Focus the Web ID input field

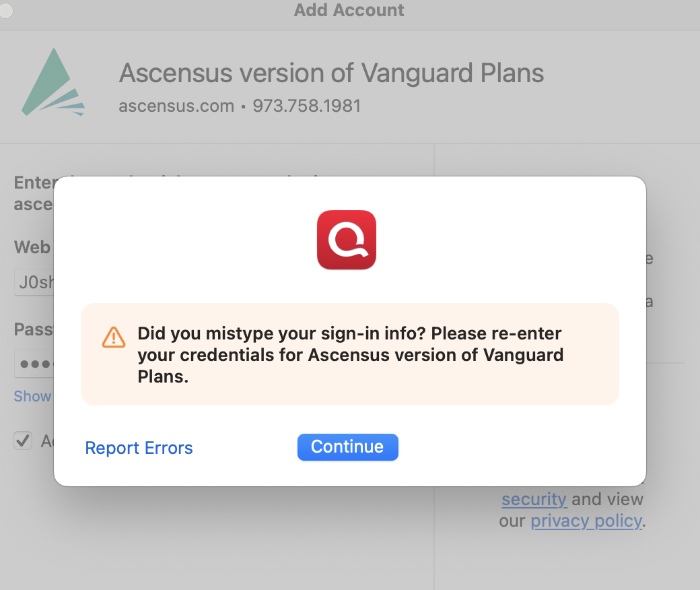35,282
